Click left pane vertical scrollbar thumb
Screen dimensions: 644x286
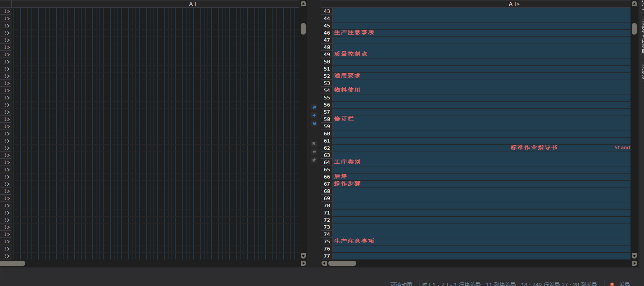point(303,29)
